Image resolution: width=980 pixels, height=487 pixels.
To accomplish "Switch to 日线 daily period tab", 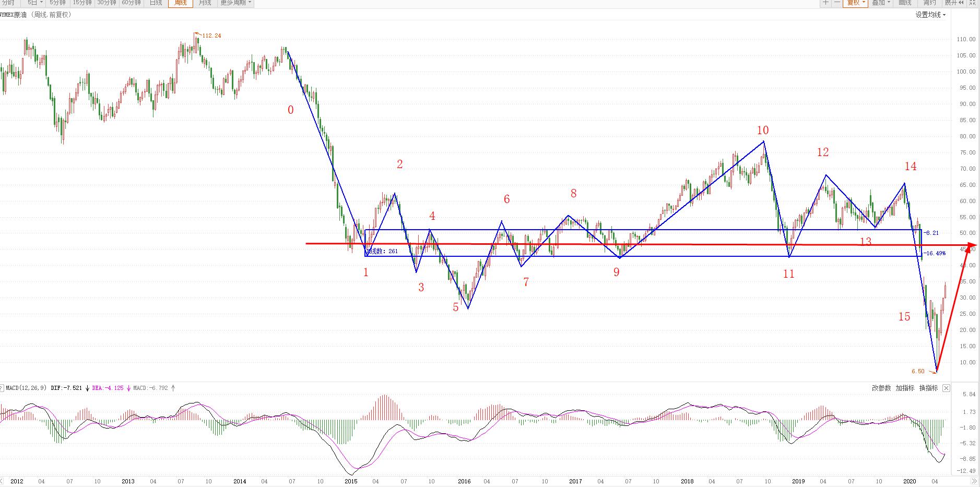I will 156,3.
